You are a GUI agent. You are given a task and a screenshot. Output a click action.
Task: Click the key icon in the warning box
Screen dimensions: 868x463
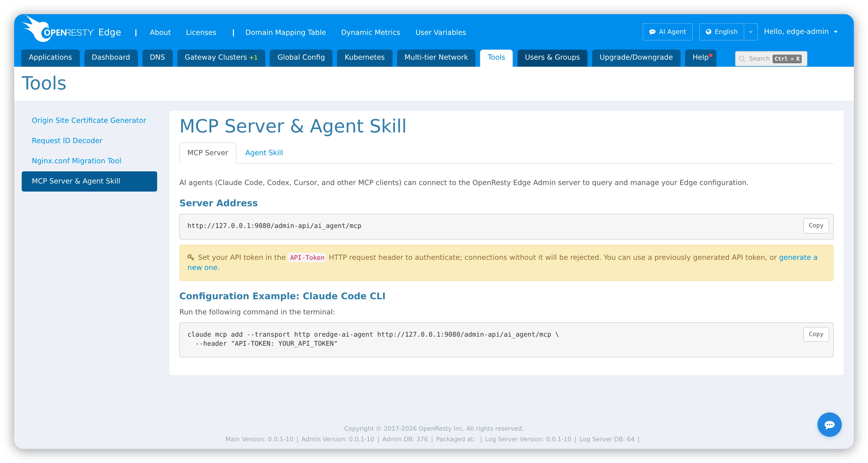tap(190, 257)
